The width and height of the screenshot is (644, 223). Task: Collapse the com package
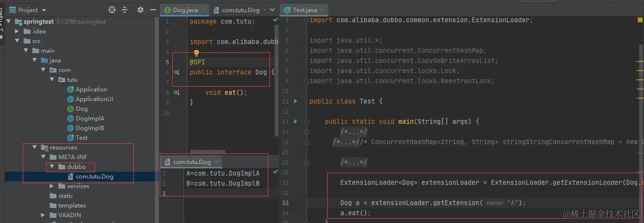(x=44, y=70)
